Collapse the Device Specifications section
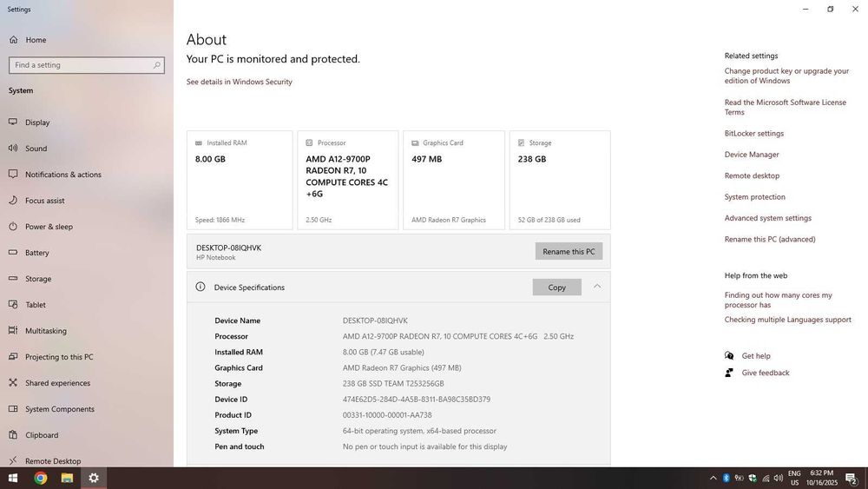Screen dimensions: 868x489 pyautogui.click(x=597, y=287)
